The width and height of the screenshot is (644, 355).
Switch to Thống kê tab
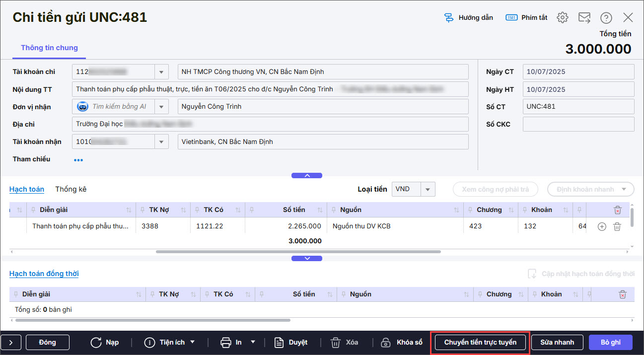pyautogui.click(x=71, y=189)
